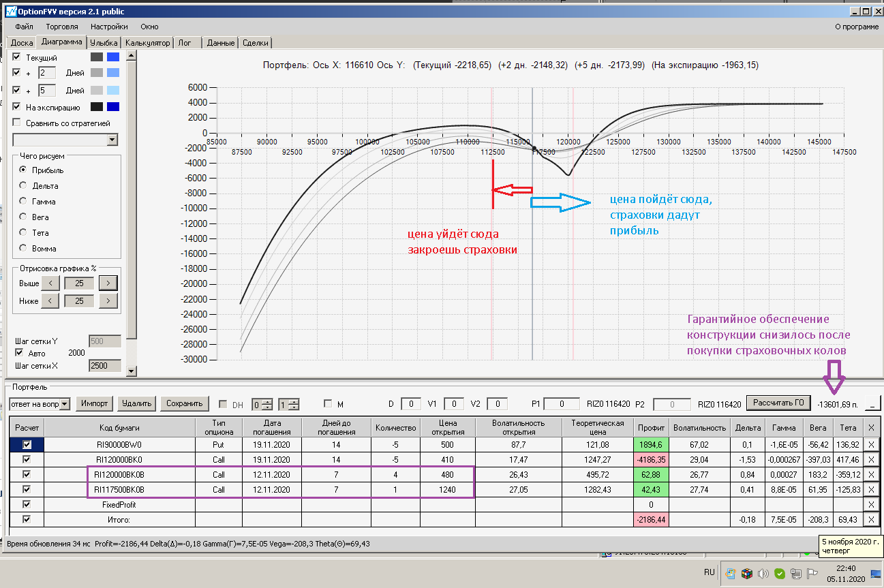884x588 pixels.
Task: Uncheck the Текущий graph checkbox
Action: click(17, 57)
